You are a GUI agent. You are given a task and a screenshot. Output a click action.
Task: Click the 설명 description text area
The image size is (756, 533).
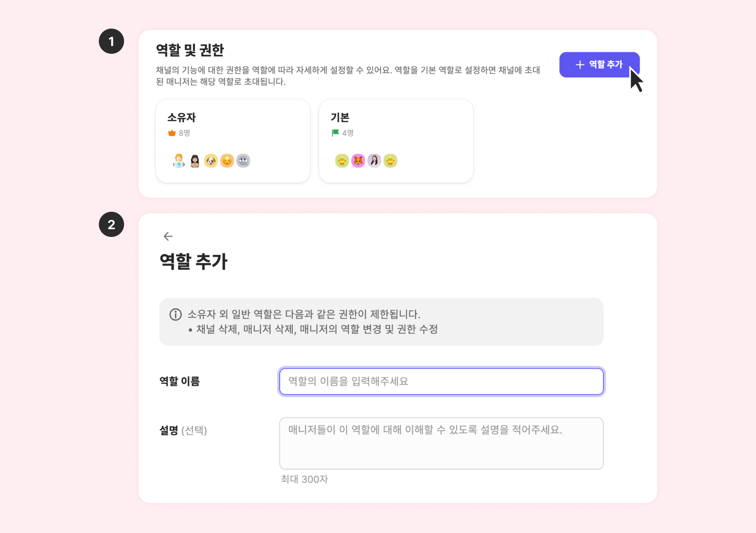click(x=441, y=443)
